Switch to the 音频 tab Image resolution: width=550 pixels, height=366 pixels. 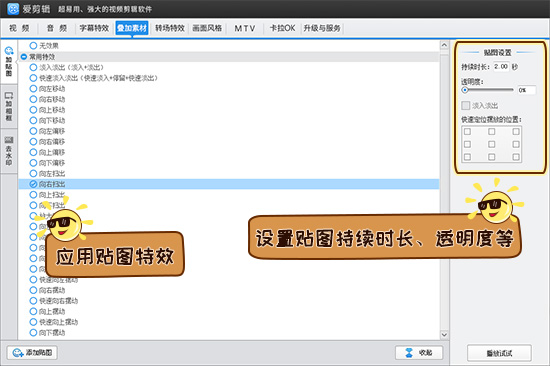[x=57, y=28]
